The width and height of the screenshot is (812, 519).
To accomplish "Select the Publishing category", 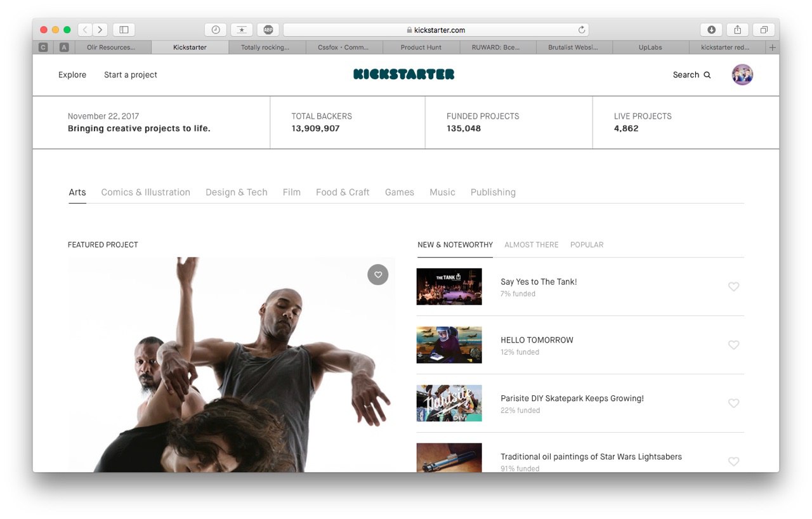I will tap(493, 192).
